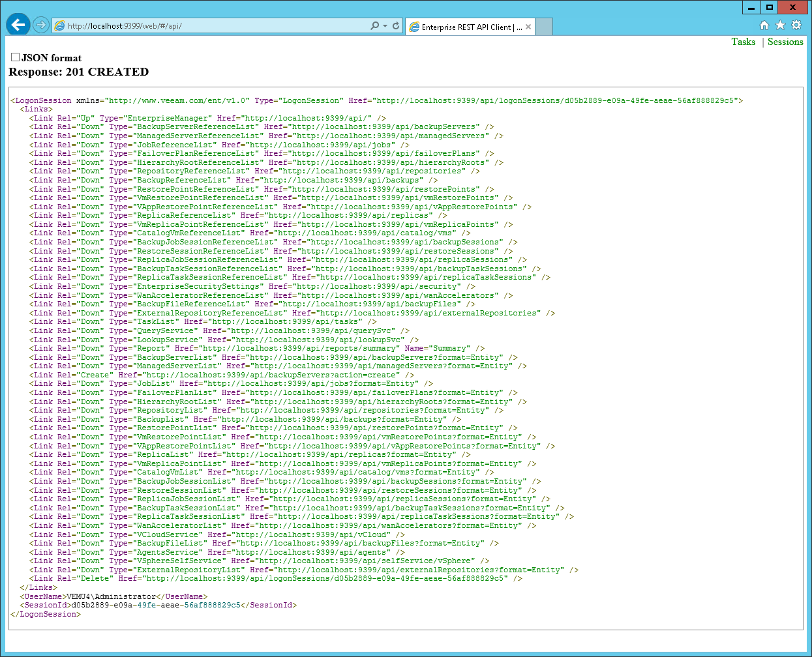Click the ExternalRepositoryList row

point(304,570)
